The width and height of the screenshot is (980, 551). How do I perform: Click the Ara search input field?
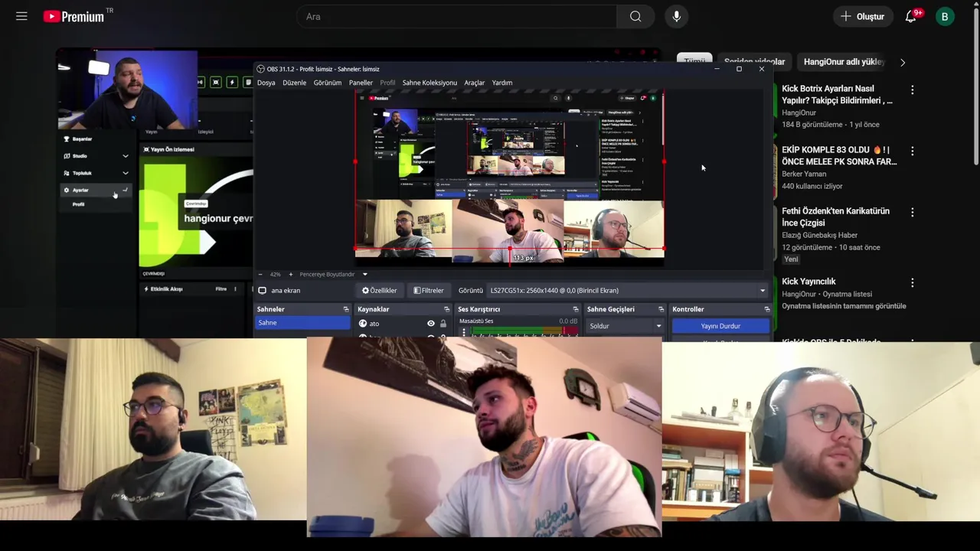(456, 16)
